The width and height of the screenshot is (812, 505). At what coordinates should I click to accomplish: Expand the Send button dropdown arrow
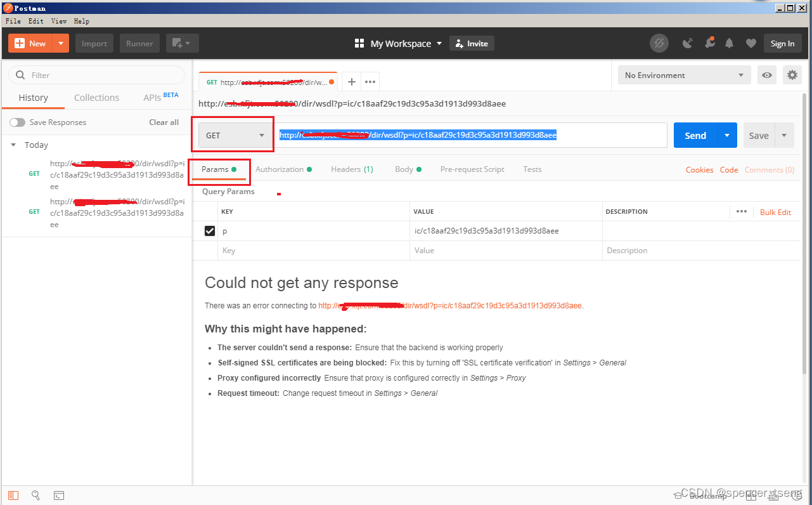727,135
